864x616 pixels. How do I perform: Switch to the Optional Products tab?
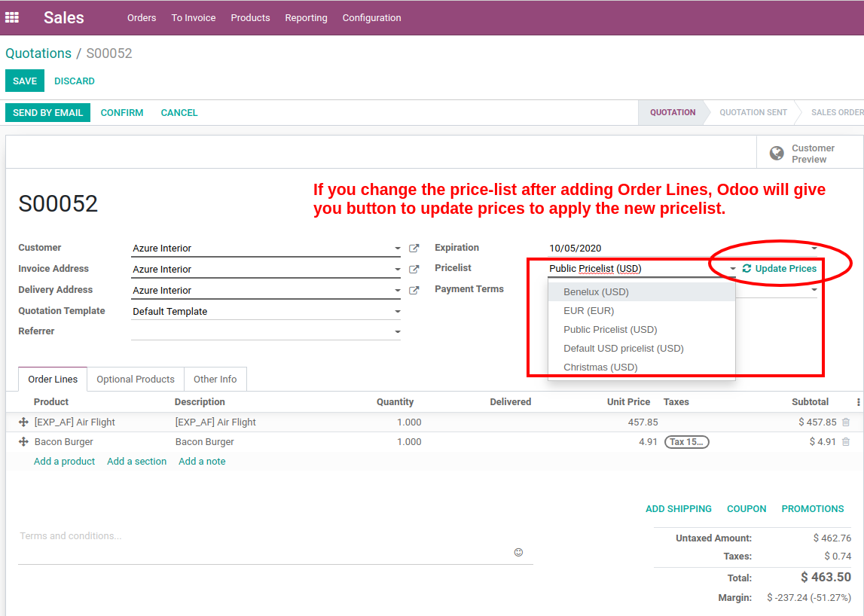coord(136,379)
